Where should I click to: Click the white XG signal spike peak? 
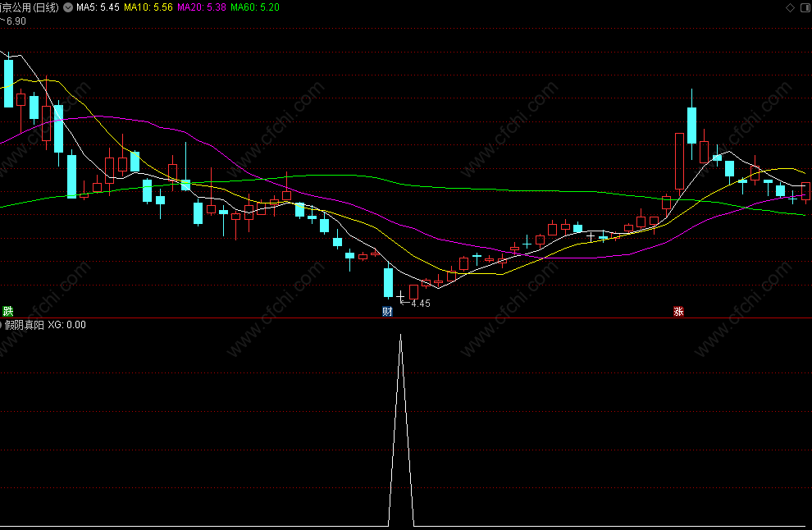pos(401,336)
